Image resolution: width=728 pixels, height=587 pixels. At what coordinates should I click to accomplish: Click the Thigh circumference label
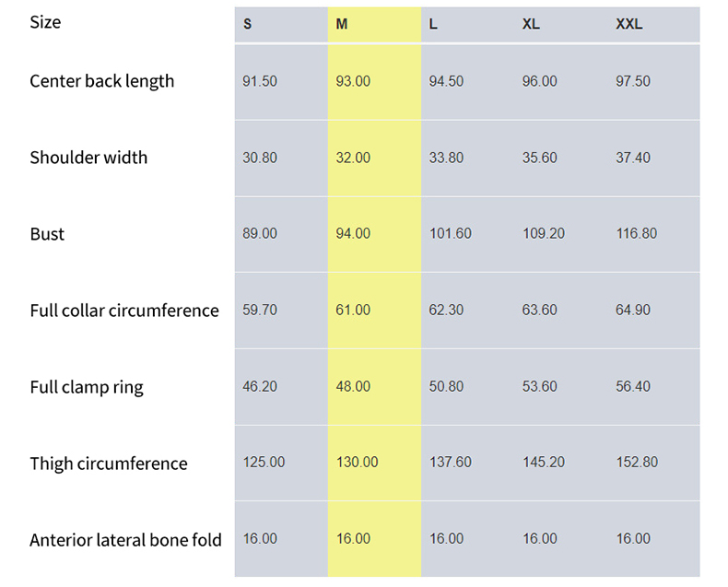tap(108, 464)
